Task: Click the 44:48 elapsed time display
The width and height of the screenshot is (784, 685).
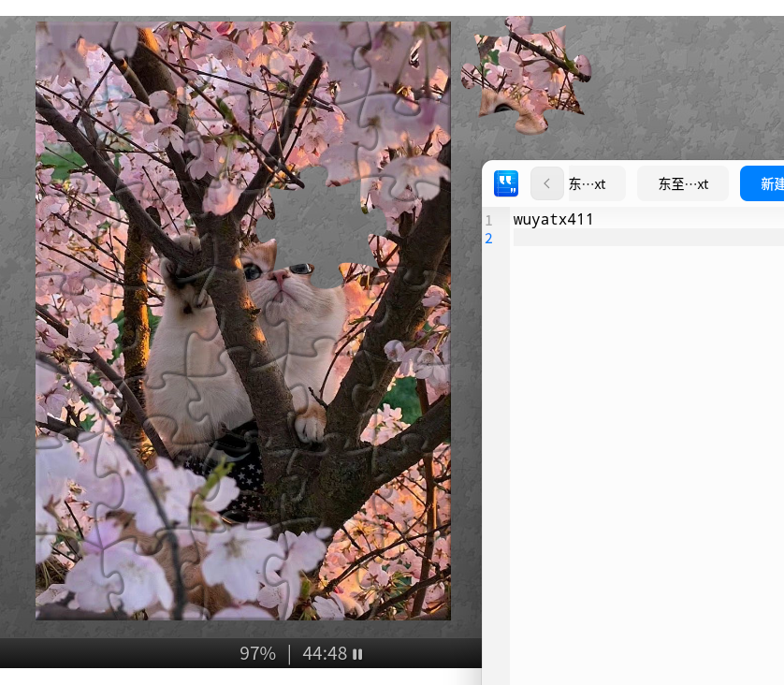Action: click(324, 654)
